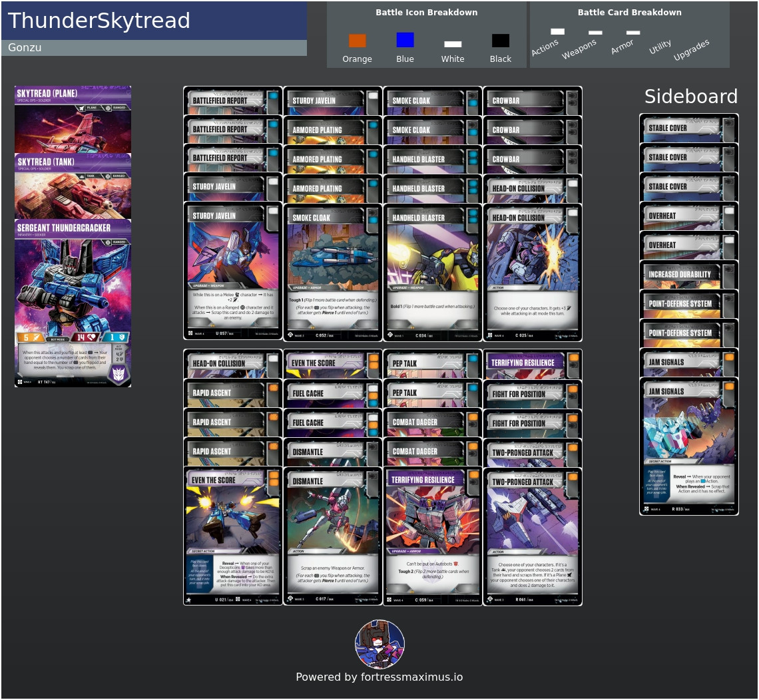759x700 pixels.
Task: Click the White battle icon swatch
Action: 453,44
